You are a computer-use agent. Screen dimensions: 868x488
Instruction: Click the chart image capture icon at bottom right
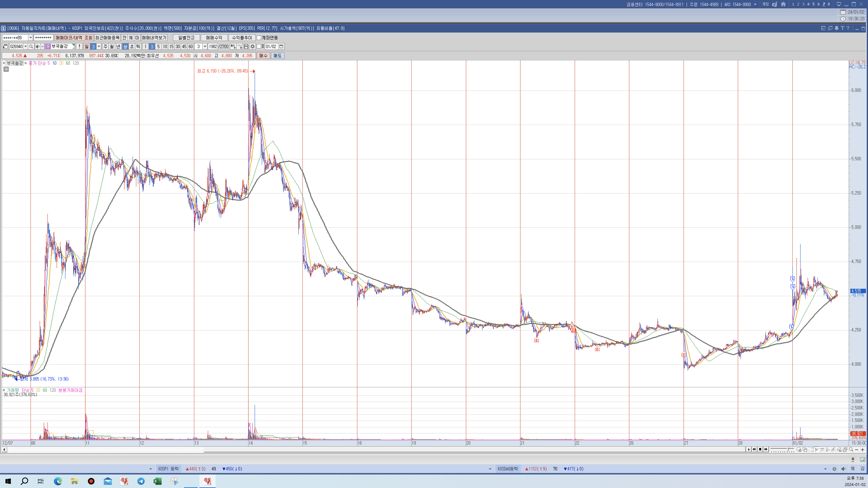pyautogui.click(x=863, y=460)
